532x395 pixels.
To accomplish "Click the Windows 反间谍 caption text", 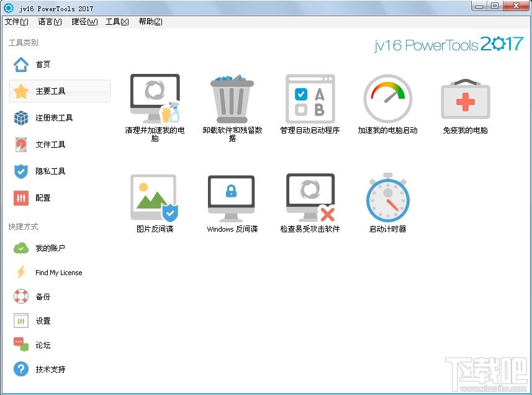I will pyautogui.click(x=232, y=229).
